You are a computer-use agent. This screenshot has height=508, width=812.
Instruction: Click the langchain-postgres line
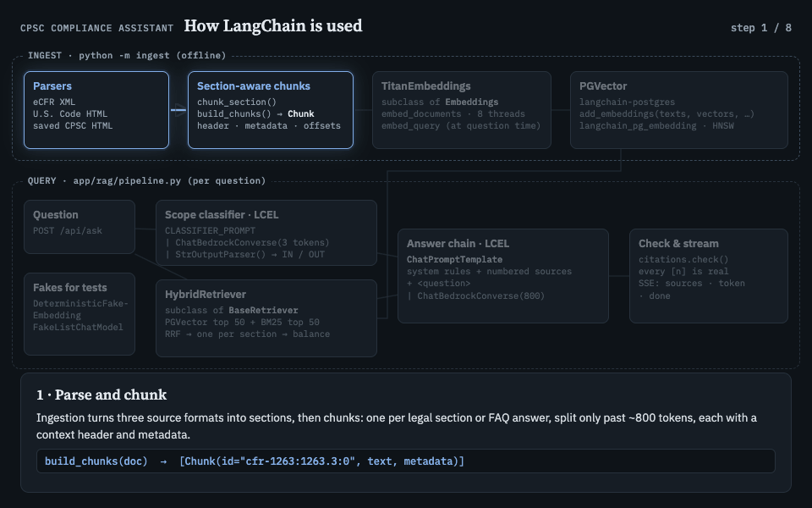coord(627,102)
